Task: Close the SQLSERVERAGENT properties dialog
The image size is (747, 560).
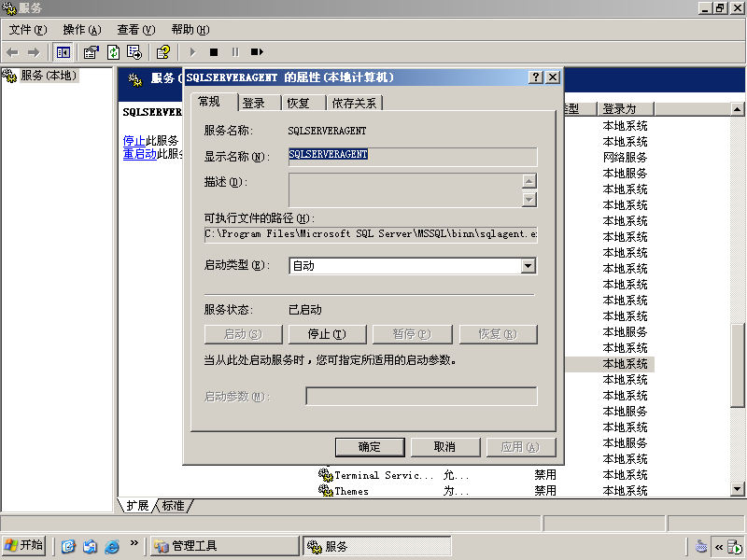Action: [552, 77]
